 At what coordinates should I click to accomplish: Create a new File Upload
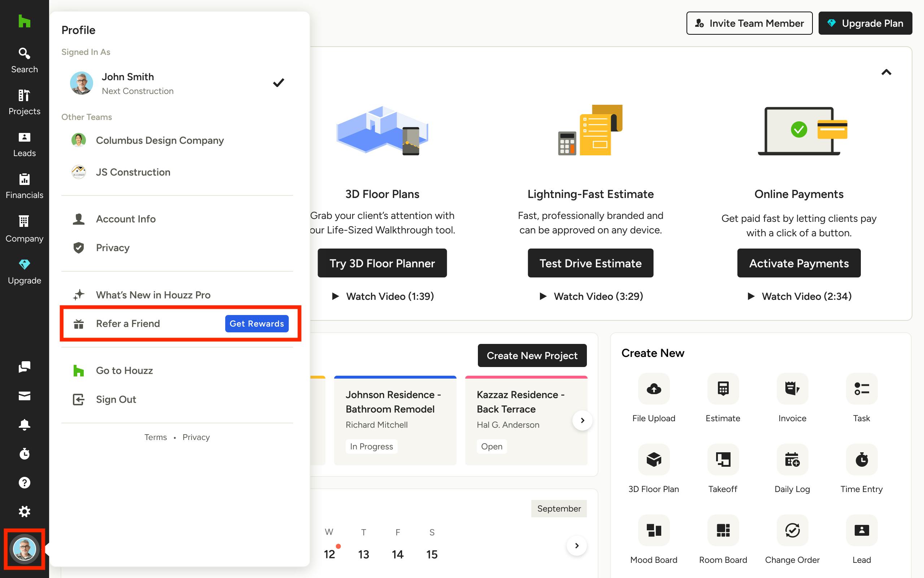pos(654,398)
